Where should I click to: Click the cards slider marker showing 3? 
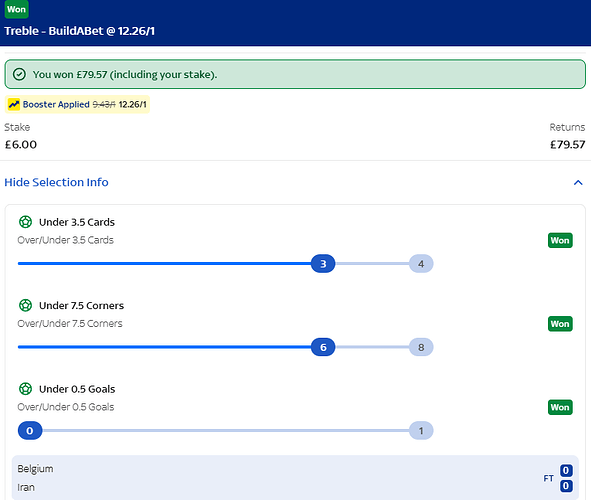[323, 264]
